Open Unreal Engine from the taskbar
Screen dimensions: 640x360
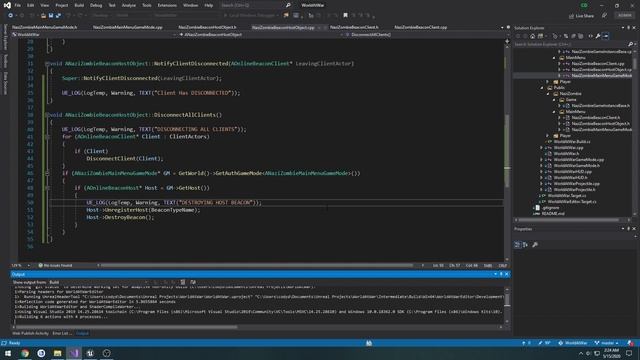[90, 353]
